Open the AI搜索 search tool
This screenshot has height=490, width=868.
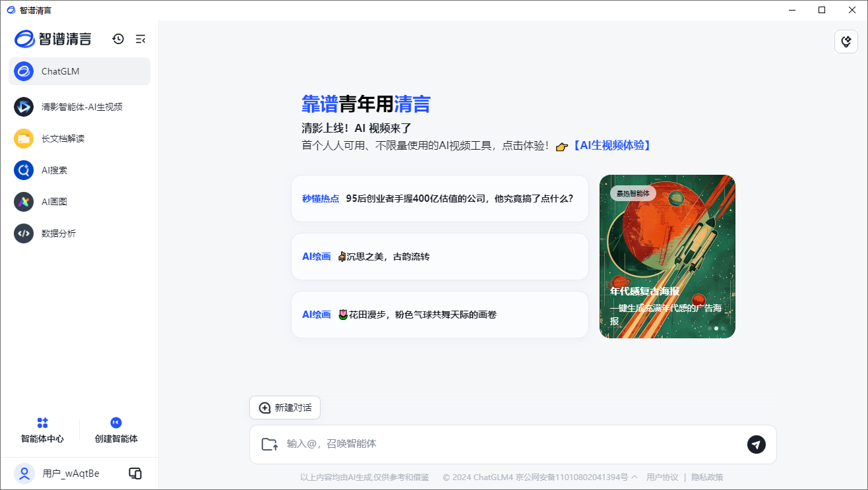point(79,169)
